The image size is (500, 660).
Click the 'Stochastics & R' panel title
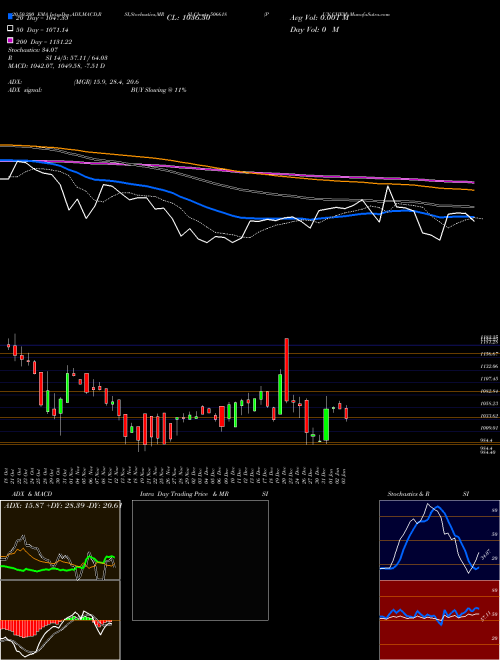(409, 494)
